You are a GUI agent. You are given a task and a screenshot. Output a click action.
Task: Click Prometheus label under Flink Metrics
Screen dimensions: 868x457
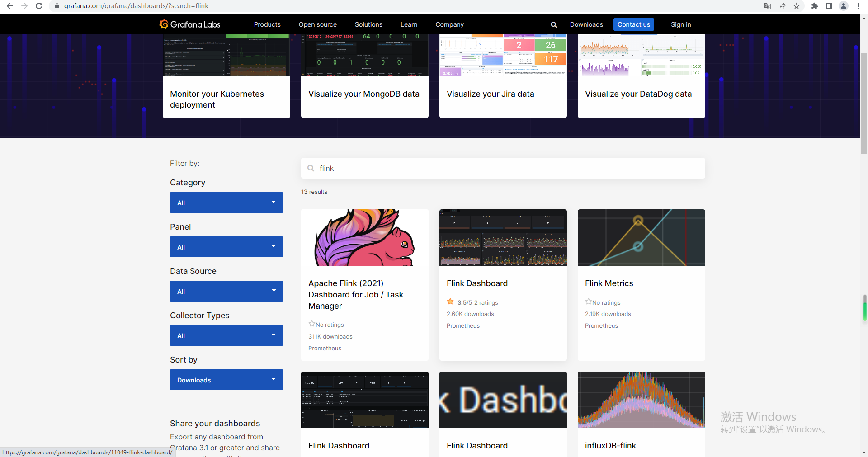[x=601, y=325]
